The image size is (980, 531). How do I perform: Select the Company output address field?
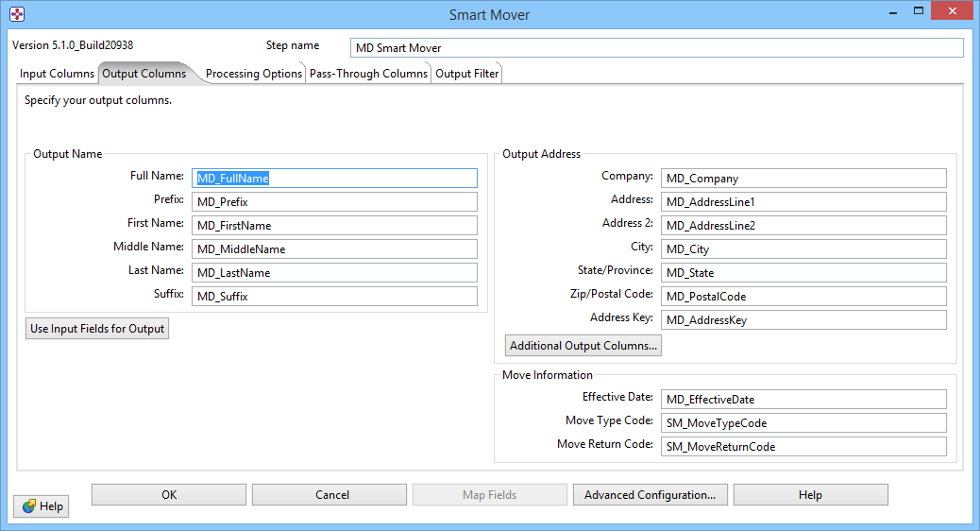[x=803, y=179]
